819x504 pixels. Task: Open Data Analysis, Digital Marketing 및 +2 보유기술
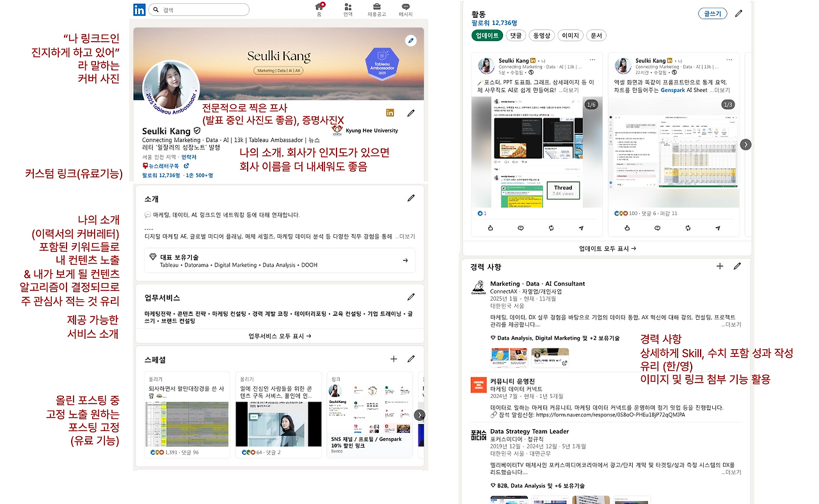555,338
